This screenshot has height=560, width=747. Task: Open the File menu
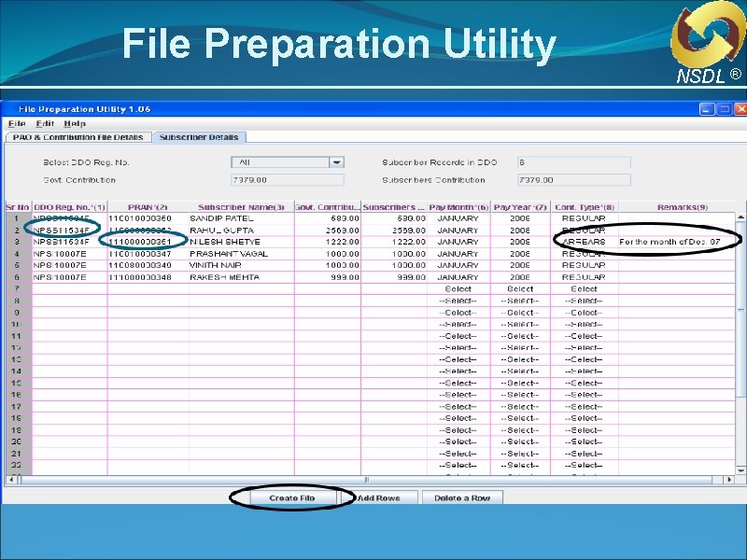pos(17,124)
